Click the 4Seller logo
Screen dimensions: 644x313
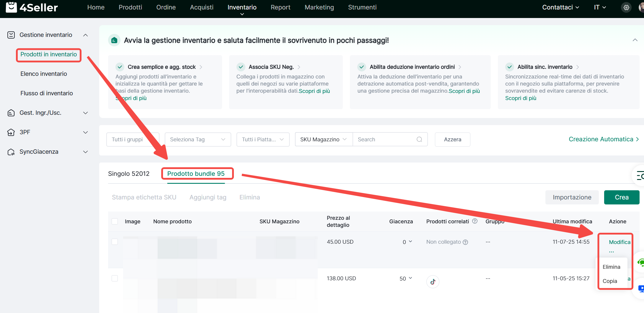32,7
